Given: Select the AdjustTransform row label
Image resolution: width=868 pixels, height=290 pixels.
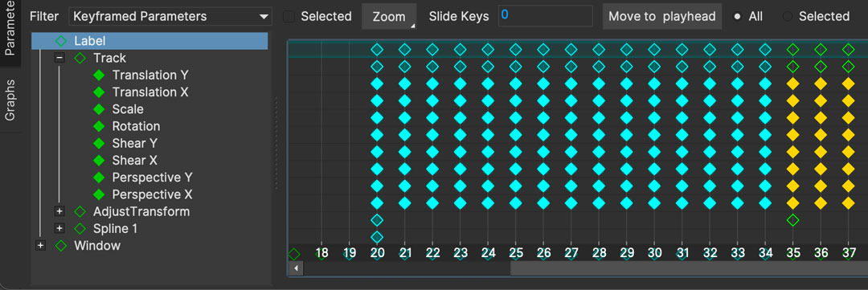Looking at the screenshot, I should [141, 211].
